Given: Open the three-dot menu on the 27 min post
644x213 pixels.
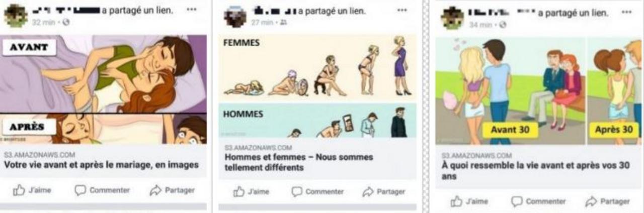Looking at the screenshot, I should (x=402, y=10).
